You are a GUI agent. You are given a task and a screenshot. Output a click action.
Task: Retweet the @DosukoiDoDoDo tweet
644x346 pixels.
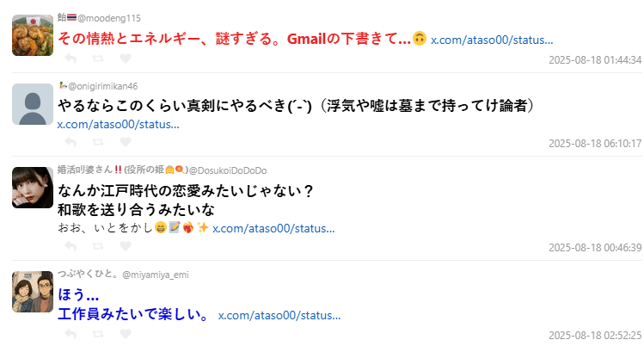[97, 247]
